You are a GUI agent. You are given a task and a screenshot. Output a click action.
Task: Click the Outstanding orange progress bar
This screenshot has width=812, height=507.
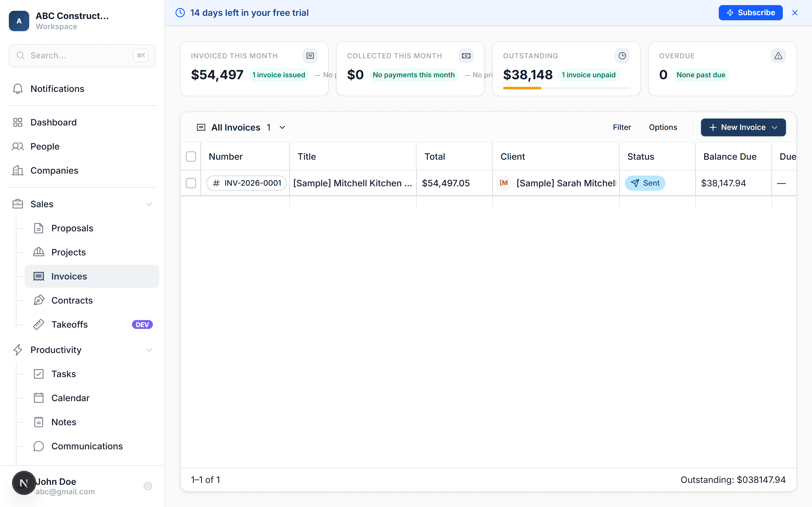tap(522, 88)
